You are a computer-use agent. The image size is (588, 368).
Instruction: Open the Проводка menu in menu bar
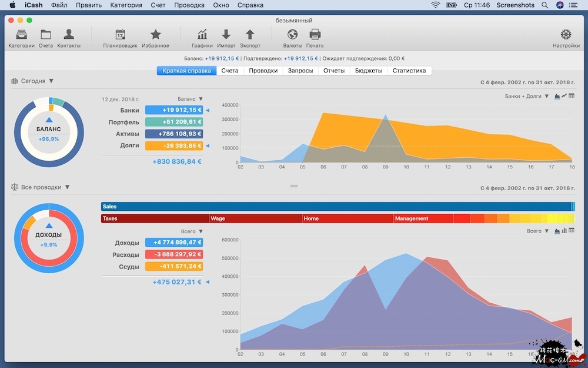coord(189,5)
